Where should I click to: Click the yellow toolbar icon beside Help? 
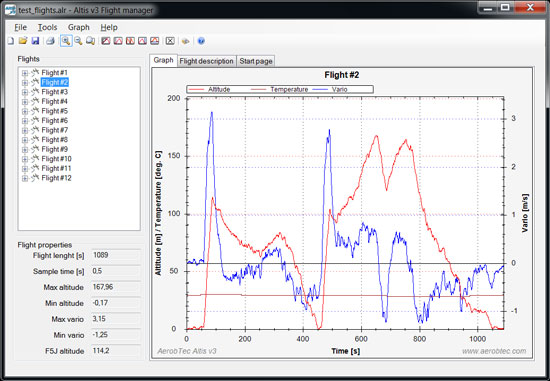(x=186, y=41)
